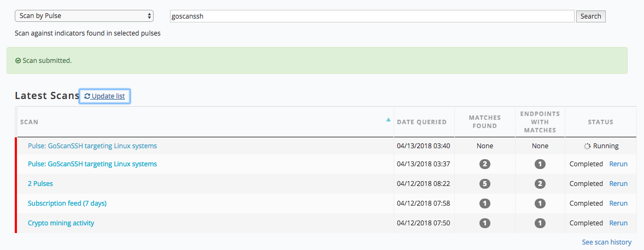Click the refresh icon next to Update list
This screenshot has width=644, height=250.
coord(87,96)
